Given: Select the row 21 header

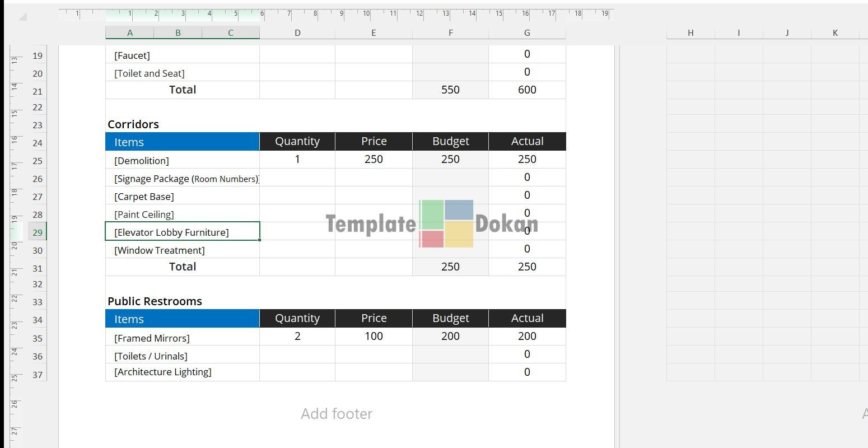Looking at the screenshot, I should click(38, 91).
